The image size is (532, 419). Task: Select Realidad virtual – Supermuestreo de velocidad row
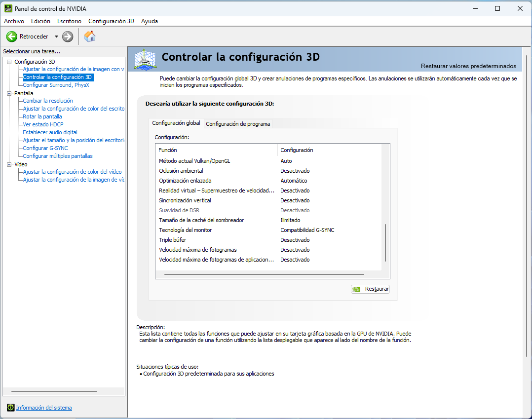268,190
